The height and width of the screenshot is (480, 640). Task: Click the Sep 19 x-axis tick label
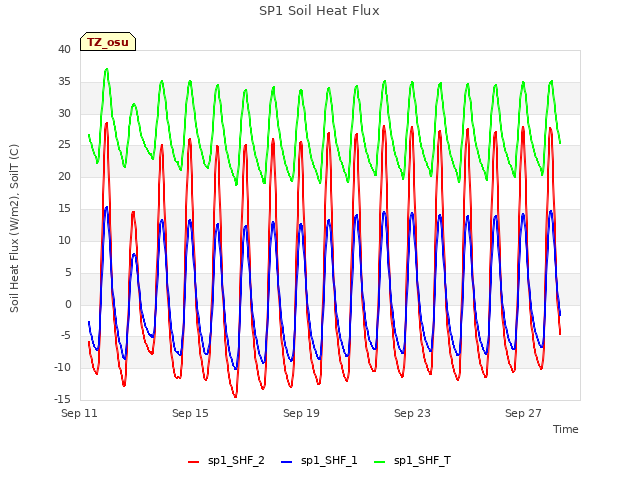[x=301, y=413]
